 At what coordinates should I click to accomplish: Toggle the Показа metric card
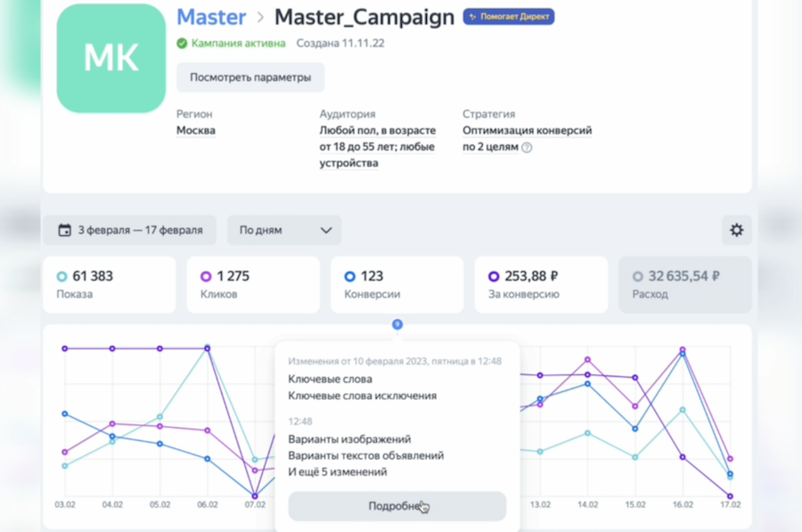pos(109,284)
